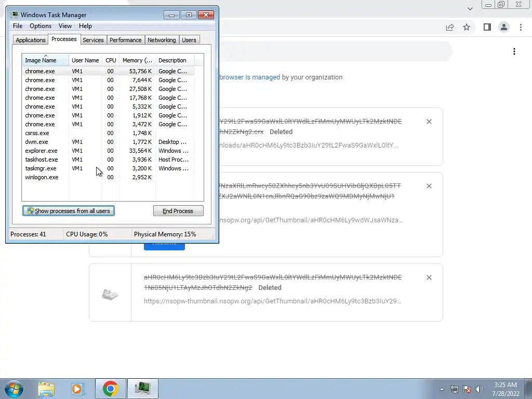Click the CPU Usage: 0% status entry
The height and width of the screenshot is (399, 532).
(x=87, y=234)
